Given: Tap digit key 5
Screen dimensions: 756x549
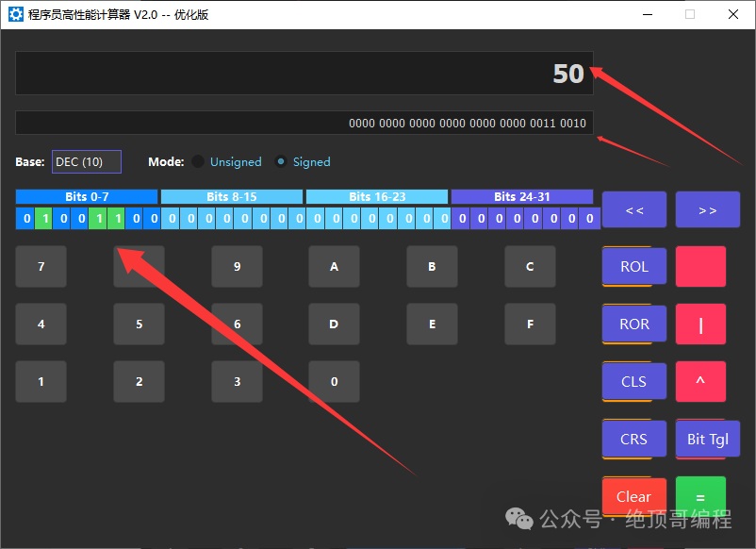Looking at the screenshot, I should [x=139, y=324].
